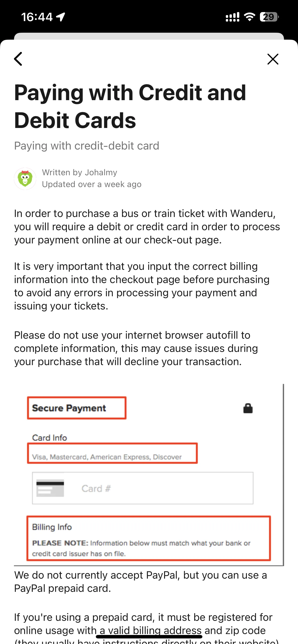Tap the Card # input field
The height and width of the screenshot is (644, 298).
tap(143, 488)
